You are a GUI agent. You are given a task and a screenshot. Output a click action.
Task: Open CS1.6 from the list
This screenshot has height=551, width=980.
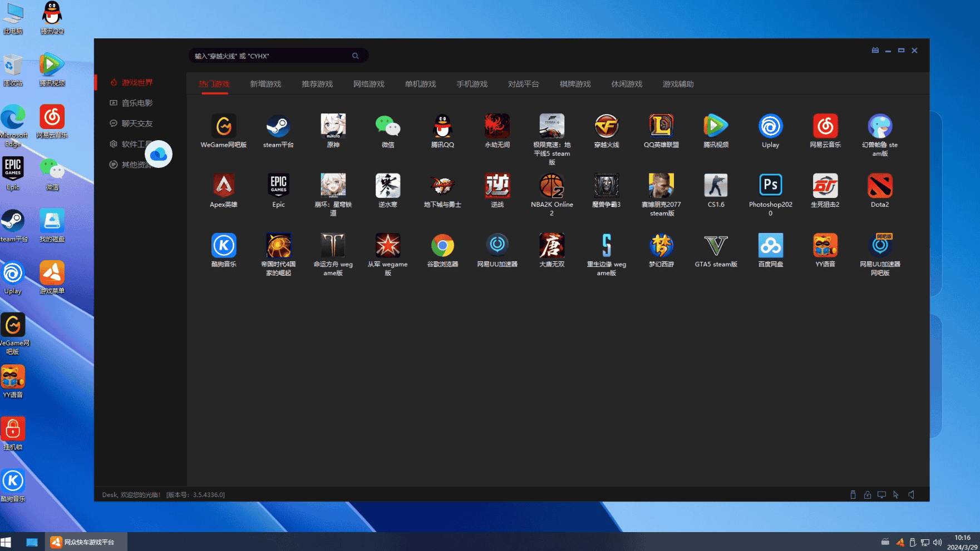coord(716,186)
